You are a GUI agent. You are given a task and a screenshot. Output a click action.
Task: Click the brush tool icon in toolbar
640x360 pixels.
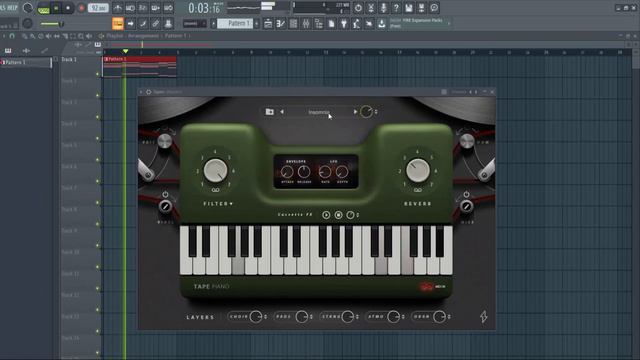pos(143,24)
